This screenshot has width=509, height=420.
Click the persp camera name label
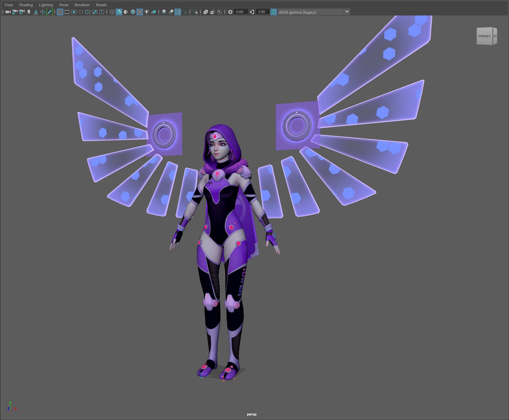(x=252, y=414)
